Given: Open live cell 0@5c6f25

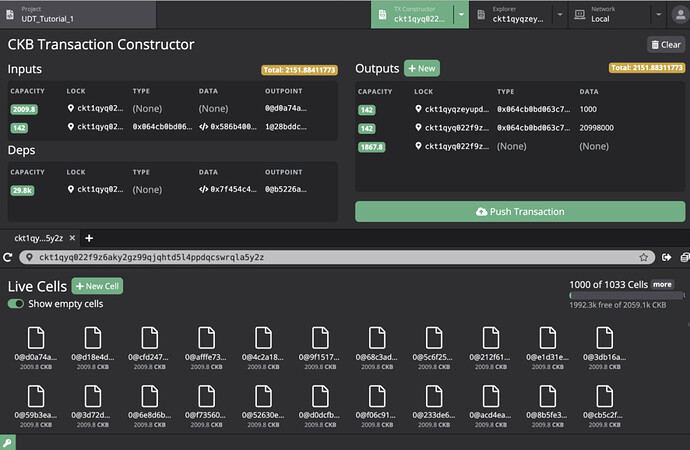Looking at the screenshot, I should pyautogui.click(x=433, y=347).
